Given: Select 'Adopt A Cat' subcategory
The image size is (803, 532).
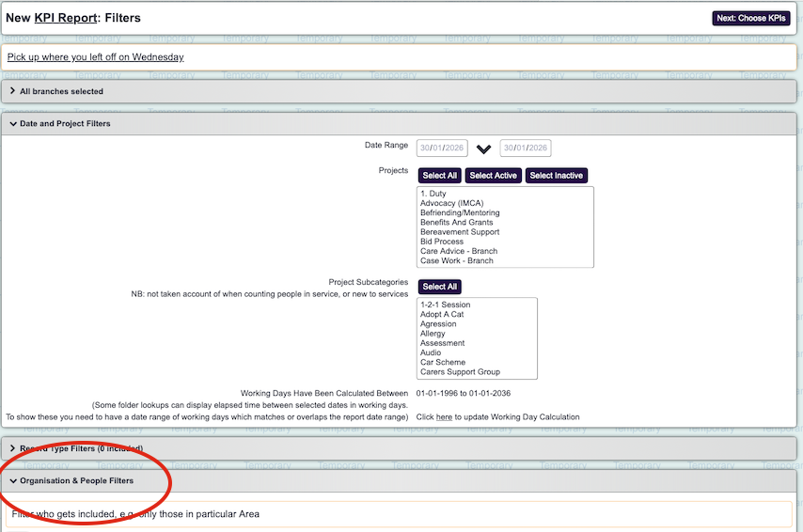Looking at the screenshot, I should [x=442, y=315].
